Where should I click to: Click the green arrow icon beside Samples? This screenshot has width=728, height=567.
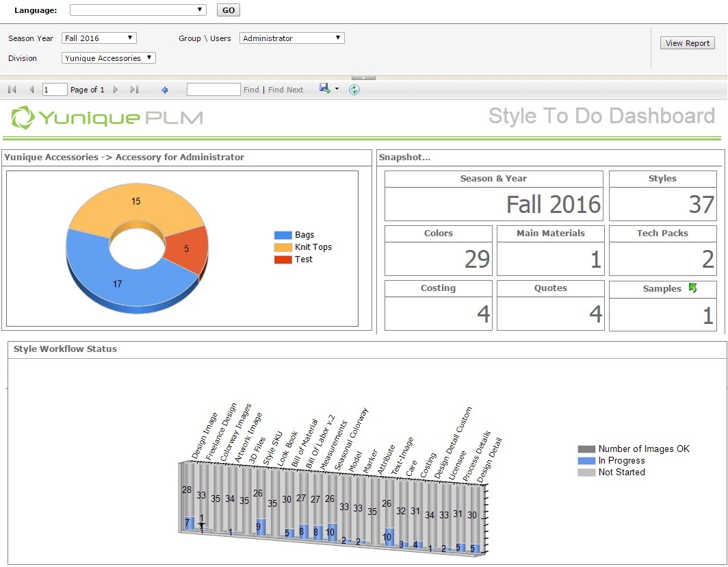[x=692, y=288]
